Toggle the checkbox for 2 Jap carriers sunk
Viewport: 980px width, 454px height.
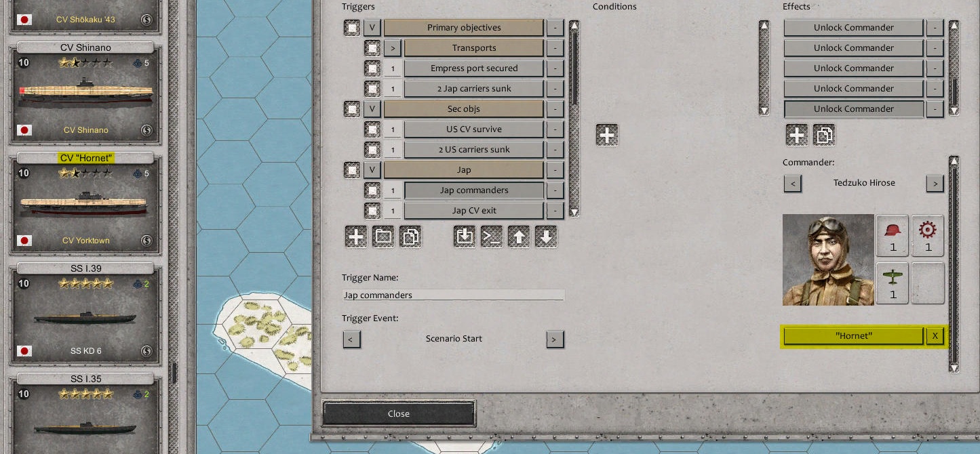pyautogui.click(x=372, y=89)
